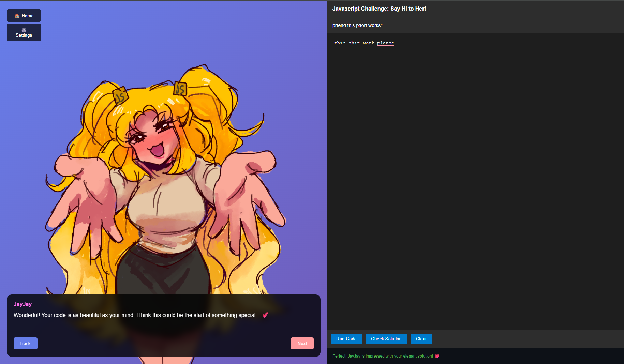Click the Check Solution button
Image resolution: width=624 pixels, height=364 pixels.
point(386,339)
